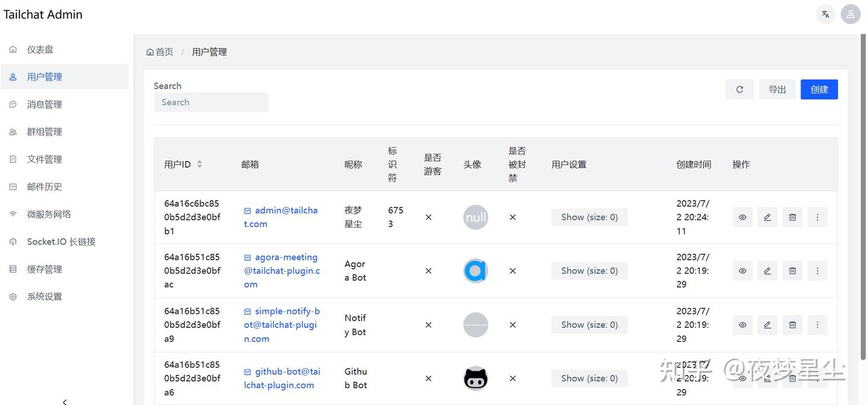This screenshot has width=868, height=405.
Task: Open the 仪表盘 dashboard panel
Action: (44, 49)
